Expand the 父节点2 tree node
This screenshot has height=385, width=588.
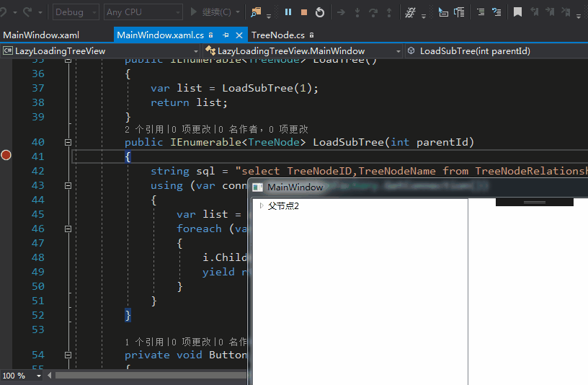[x=261, y=206]
